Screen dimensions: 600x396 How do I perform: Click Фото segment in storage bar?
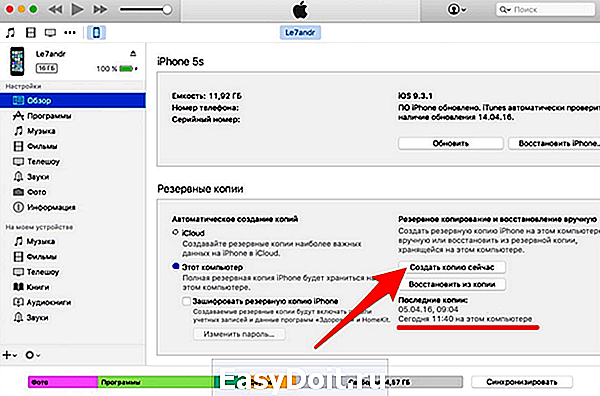click(63, 382)
